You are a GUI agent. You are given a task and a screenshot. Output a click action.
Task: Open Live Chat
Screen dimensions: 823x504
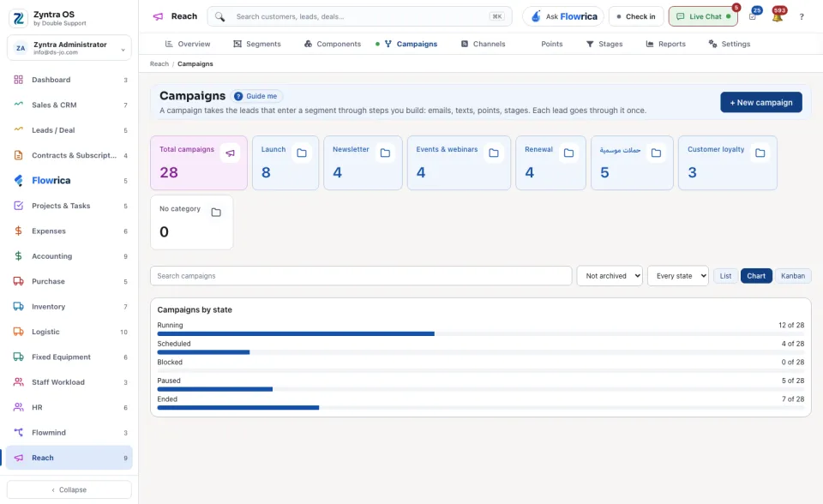click(x=703, y=17)
